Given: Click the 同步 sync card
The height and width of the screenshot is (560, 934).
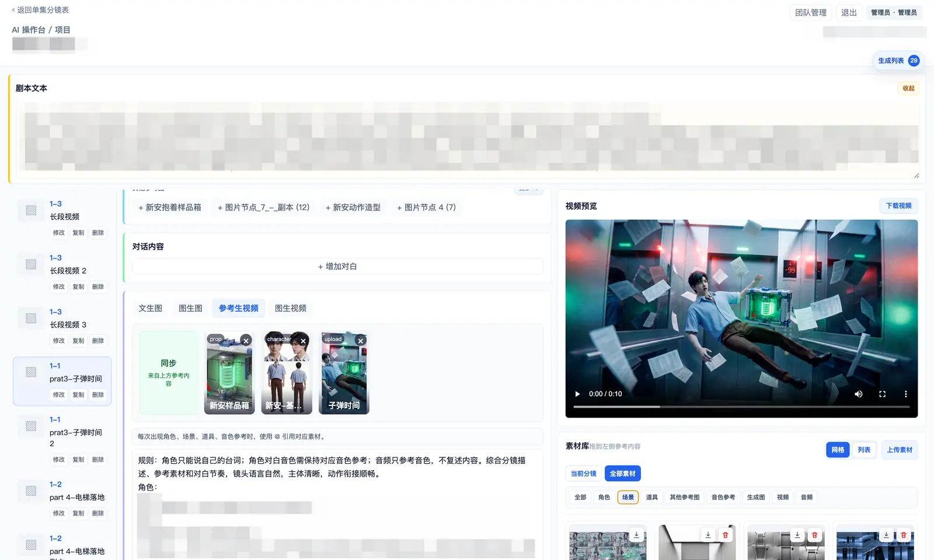Looking at the screenshot, I should [x=169, y=373].
